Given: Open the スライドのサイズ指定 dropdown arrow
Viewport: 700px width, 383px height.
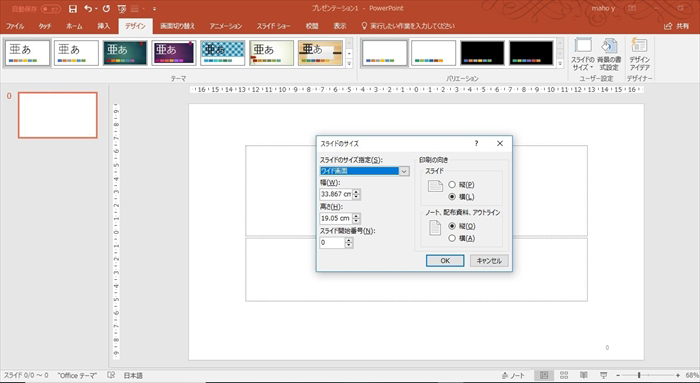Looking at the screenshot, I should point(404,171).
